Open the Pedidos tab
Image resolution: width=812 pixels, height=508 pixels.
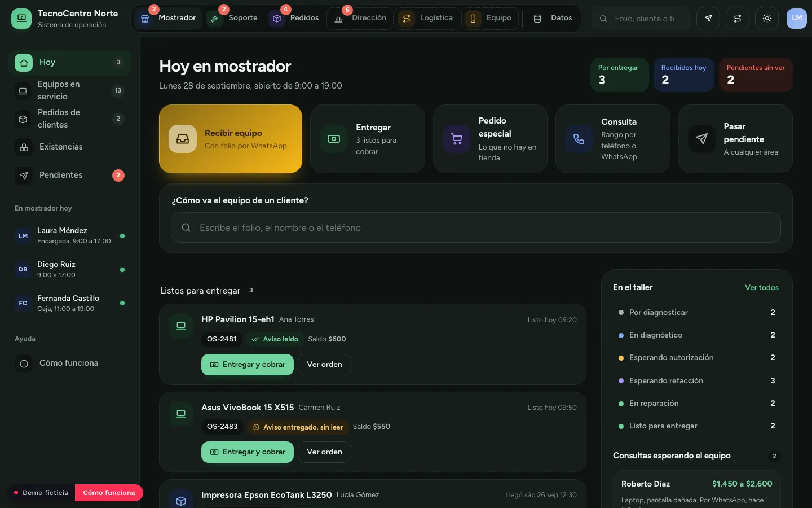pyautogui.click(x=294, y=19)
